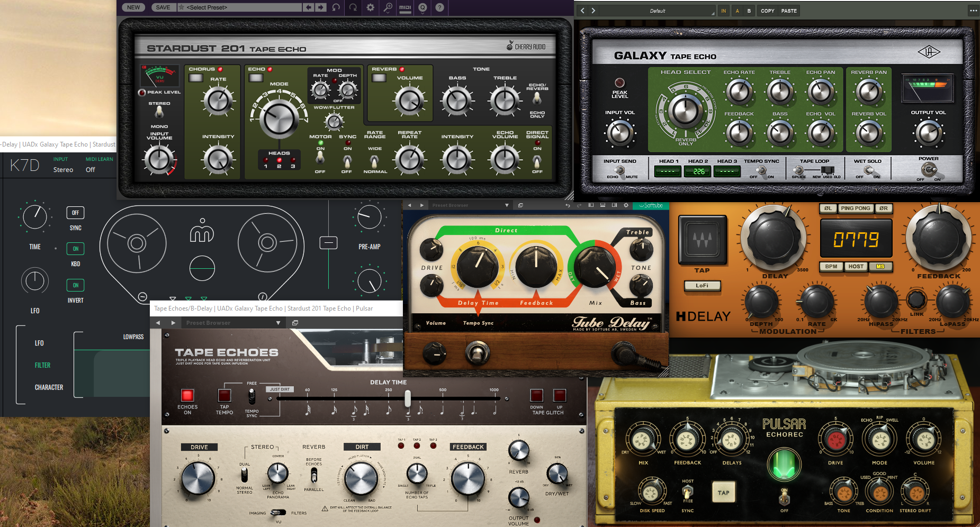
Task: Click the redo arrow in Stardust 201 toolbar
Action: (353, 7)
